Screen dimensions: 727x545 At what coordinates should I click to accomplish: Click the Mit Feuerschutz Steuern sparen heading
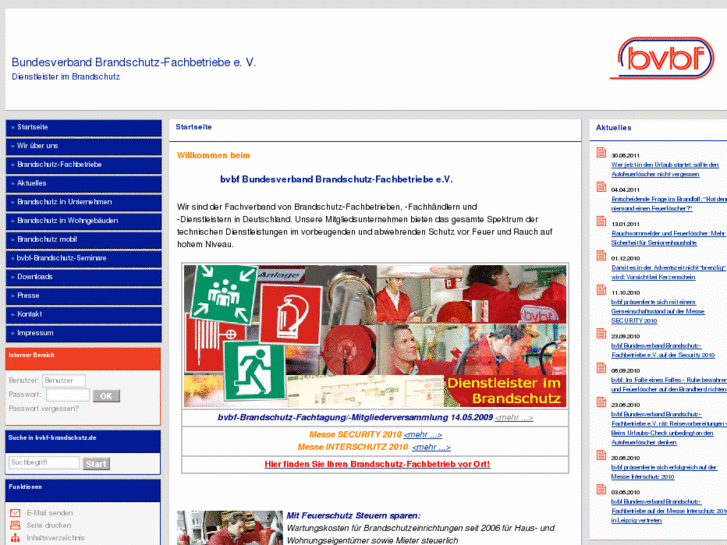coord(353,516)
